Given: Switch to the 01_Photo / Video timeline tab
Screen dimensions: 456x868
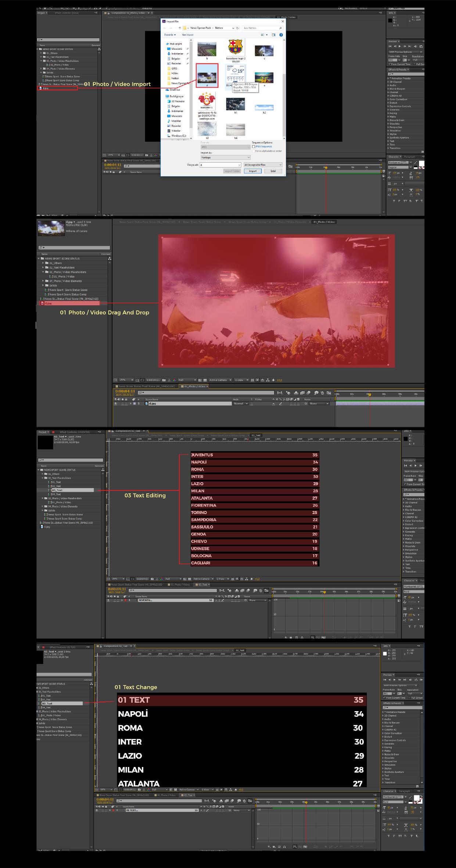Looking at the screenshot, I should point(195,386).
